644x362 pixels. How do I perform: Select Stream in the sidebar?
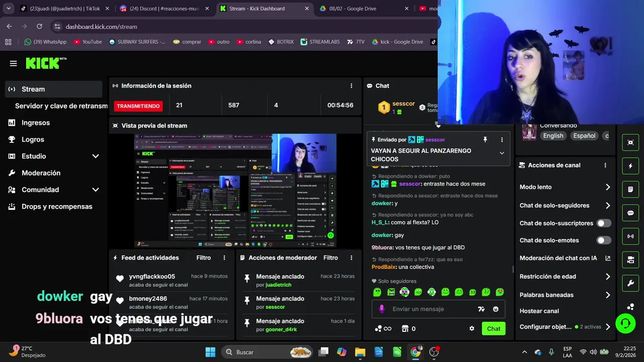pos(53,89)
